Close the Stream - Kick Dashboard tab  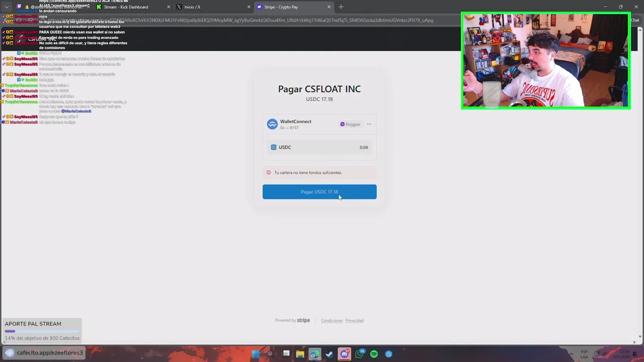(169, 7)
